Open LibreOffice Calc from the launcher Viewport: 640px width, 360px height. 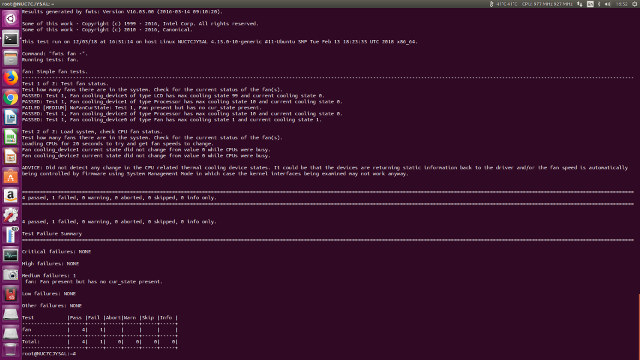coord(11,137)
